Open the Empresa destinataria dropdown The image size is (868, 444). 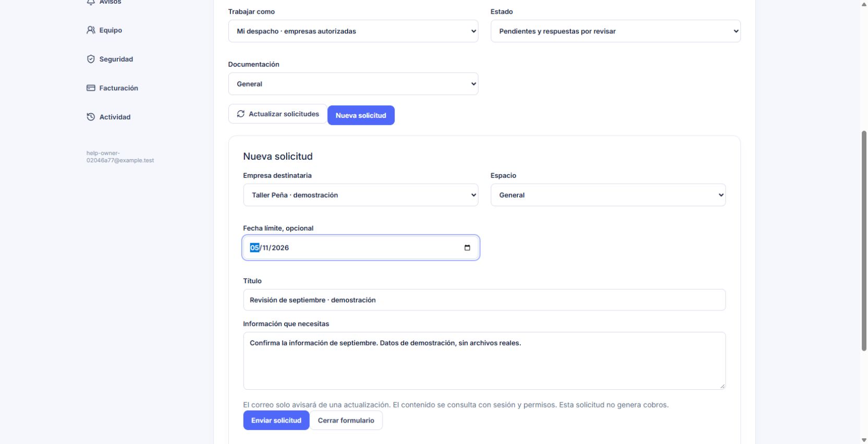pyautogui.click(x=360, y=195)
